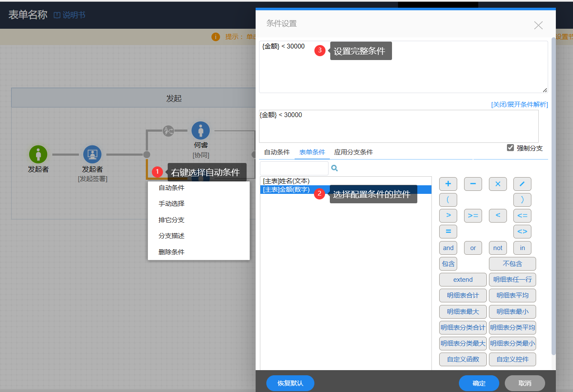Click the 明细表分类平均 button

[x=513, y=328]
